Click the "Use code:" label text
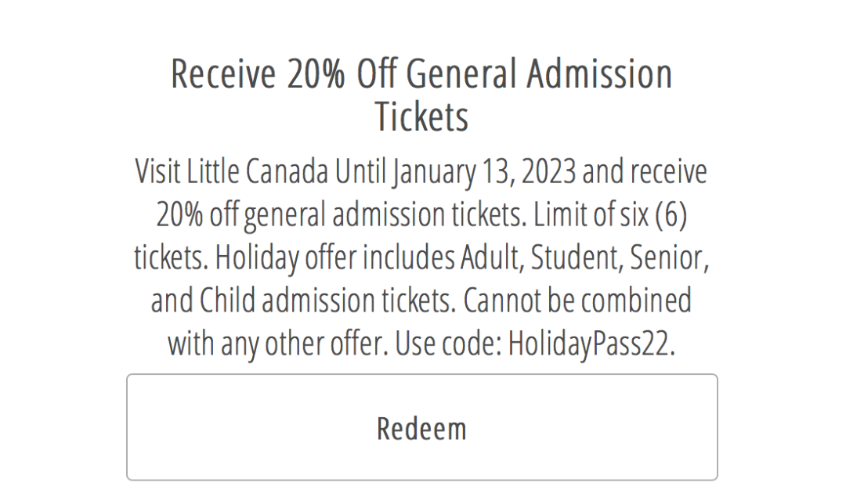This screenshot has height=504, width=846. pos(449,344)
